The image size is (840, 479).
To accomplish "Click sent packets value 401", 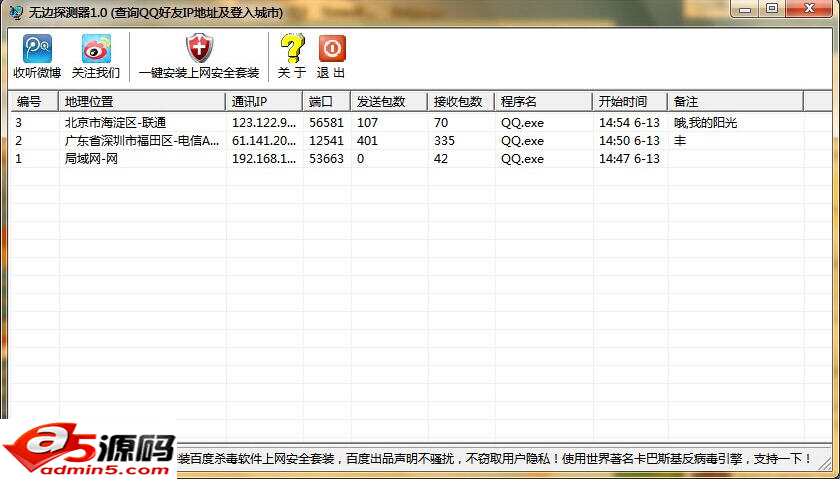I will coord(368,141).
